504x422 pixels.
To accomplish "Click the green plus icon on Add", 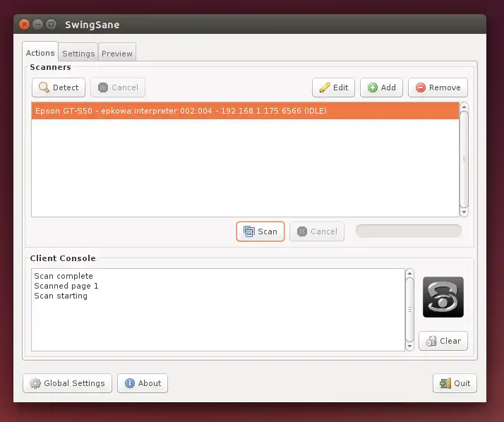I will tap(373, 88).
